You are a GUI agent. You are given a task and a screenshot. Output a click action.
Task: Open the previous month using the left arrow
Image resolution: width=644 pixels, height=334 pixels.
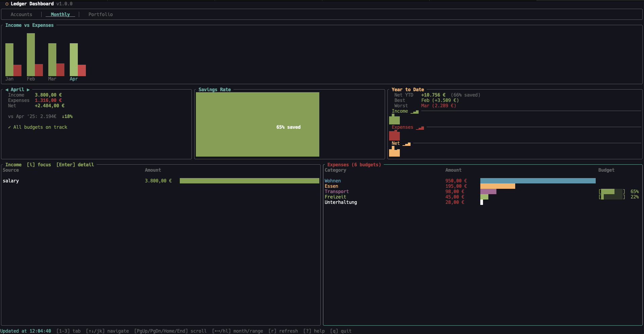7,90
